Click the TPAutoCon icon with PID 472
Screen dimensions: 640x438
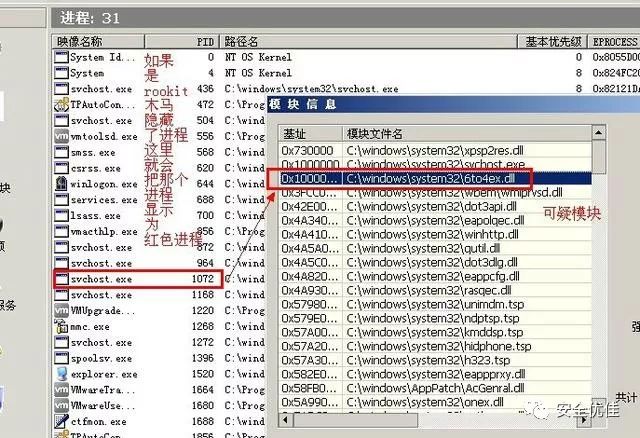tap(61, 104)
